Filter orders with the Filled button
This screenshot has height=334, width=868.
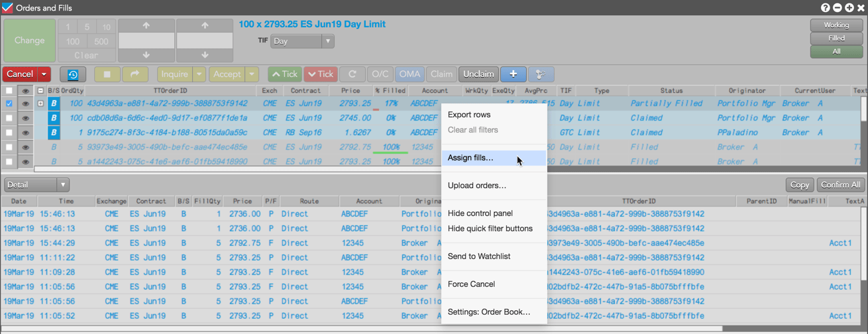(836, 38)
